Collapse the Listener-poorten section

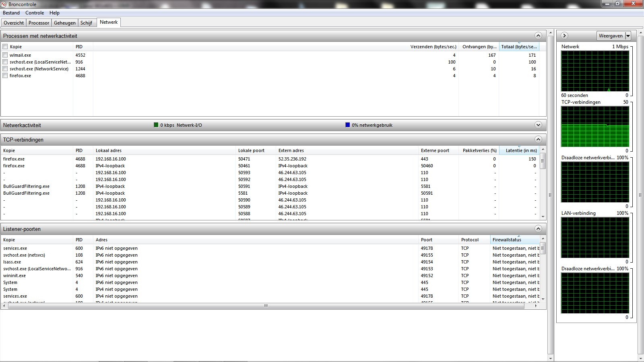(538, 229)
